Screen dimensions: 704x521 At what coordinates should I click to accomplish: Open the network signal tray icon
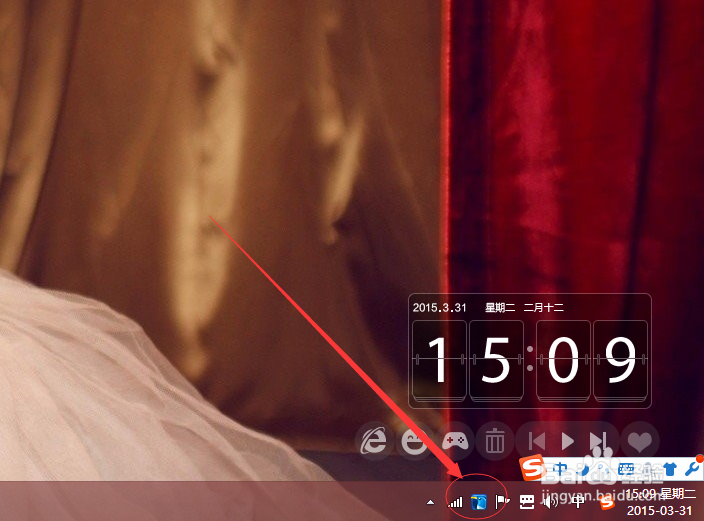(x=456, y=502)
